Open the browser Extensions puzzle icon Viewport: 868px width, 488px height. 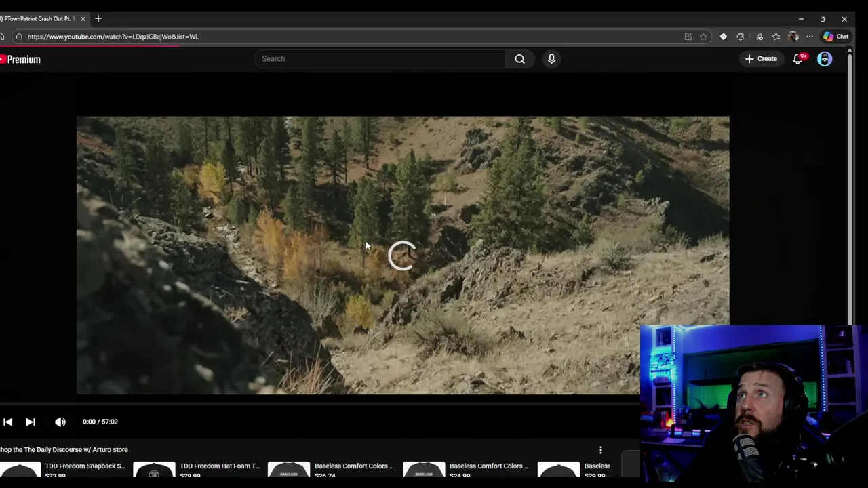(741, 37)
